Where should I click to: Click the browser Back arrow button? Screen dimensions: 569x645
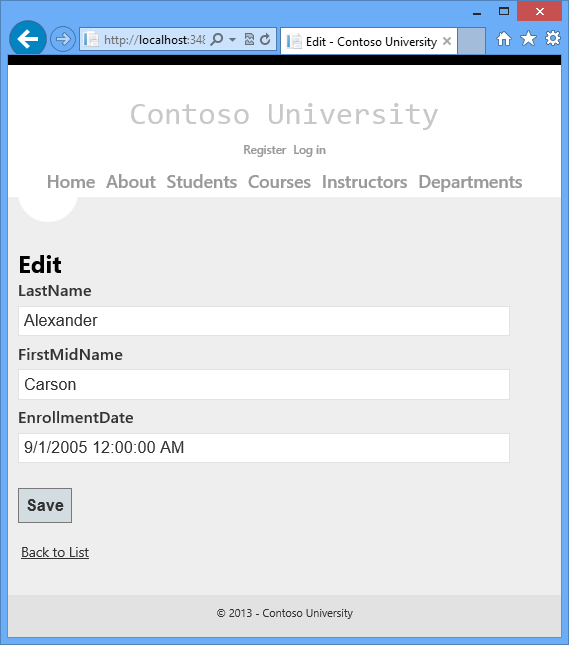tap(28, 39)
